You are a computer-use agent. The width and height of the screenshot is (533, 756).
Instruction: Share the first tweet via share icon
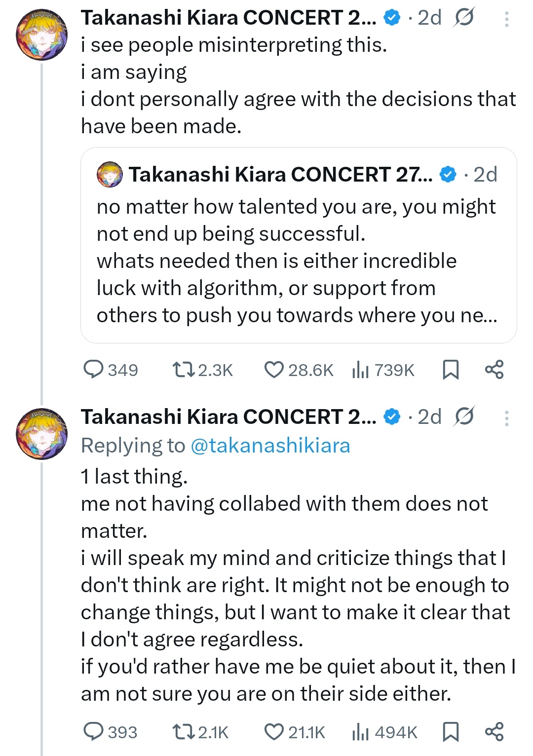point(494,370)
